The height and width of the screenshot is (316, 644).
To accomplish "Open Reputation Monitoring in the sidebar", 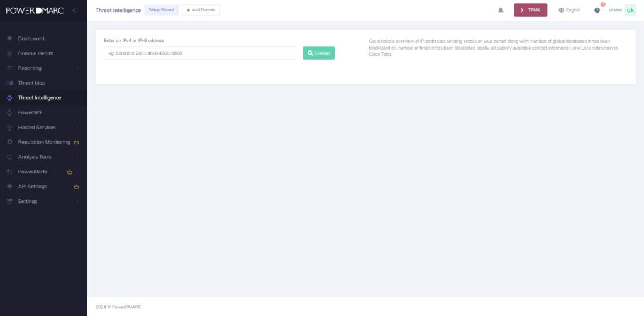I will pyautogui.click(x=43, y=142).
